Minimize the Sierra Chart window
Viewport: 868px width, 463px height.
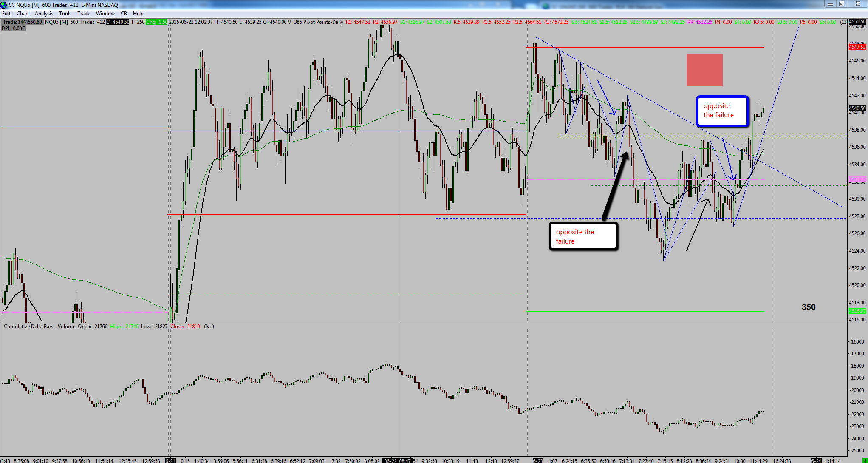(831, 4)
